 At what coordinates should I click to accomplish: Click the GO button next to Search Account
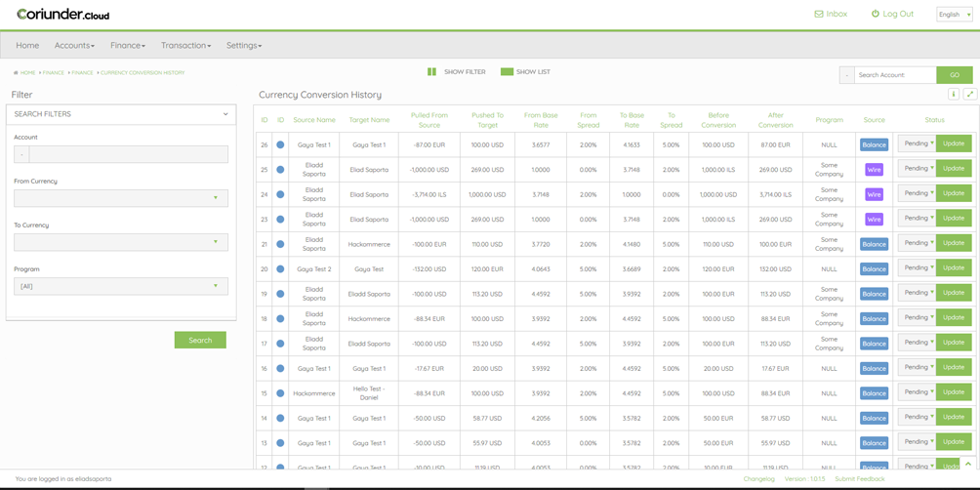click(x=955, y=75)
